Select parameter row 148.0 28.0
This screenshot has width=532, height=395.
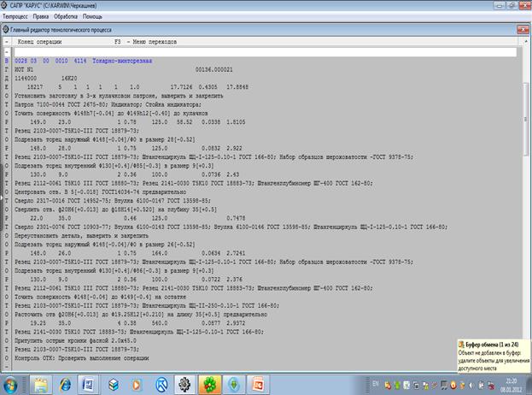click(x=136, y=149)
